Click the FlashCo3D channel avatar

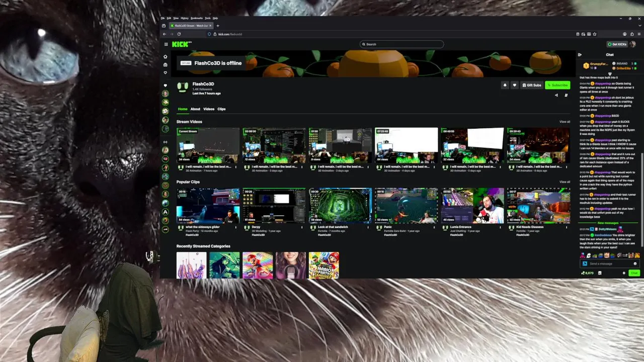183,87
